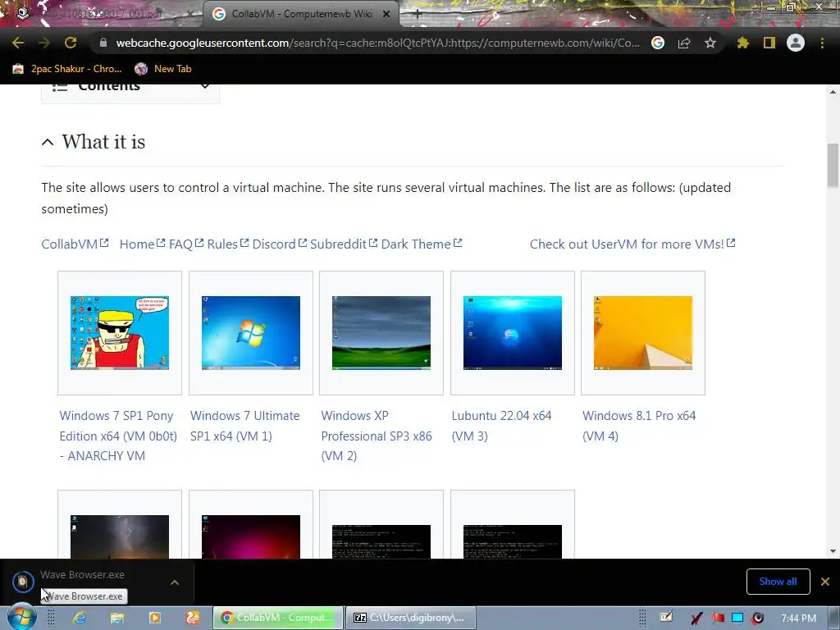
Task: Open a new browser tab
Action: point(418,15)
